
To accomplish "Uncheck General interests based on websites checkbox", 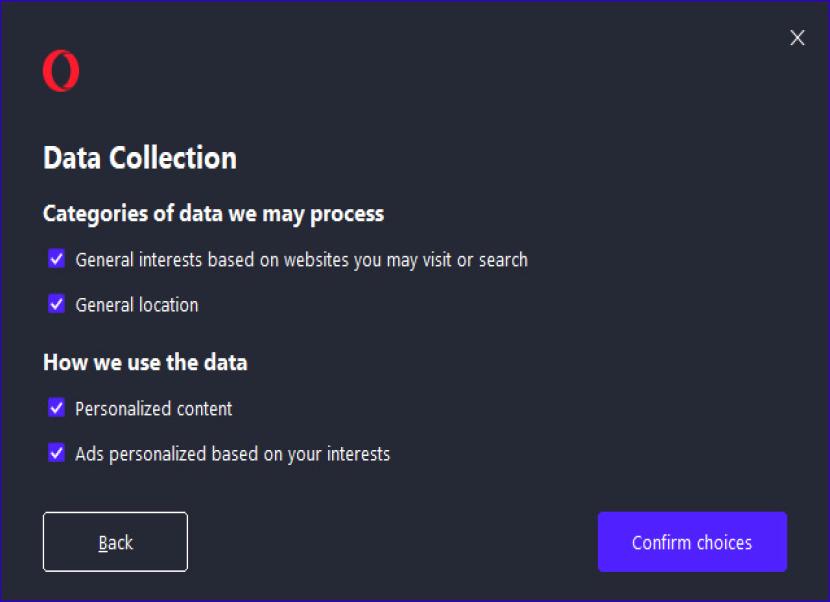I will click(x=56, y=259).
